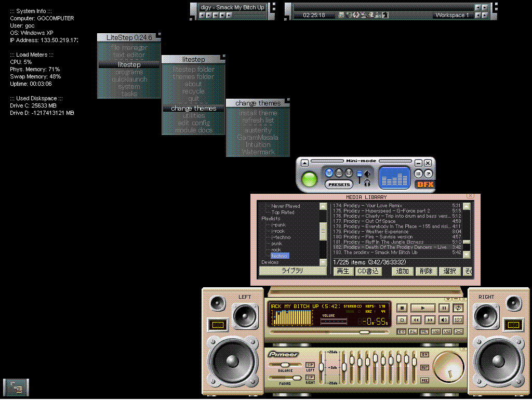Select the j-techno playlist
This screenshot has width=532, height=400.
click(281, 237)
